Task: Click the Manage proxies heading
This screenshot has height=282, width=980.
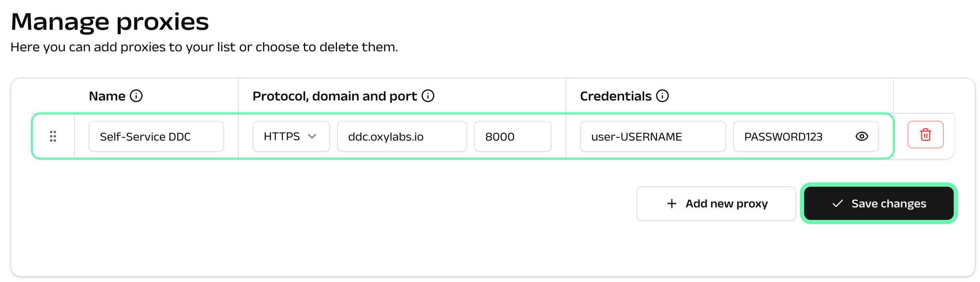Action: coord(109,22)
